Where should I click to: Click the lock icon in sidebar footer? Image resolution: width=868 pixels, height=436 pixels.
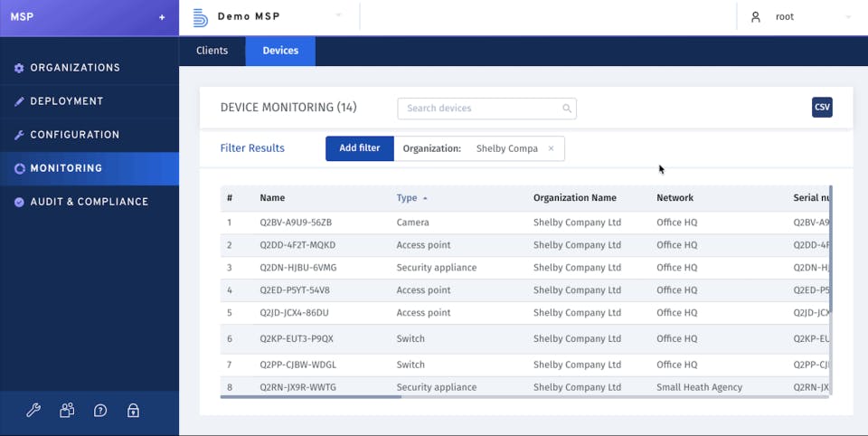click(133, 410)
